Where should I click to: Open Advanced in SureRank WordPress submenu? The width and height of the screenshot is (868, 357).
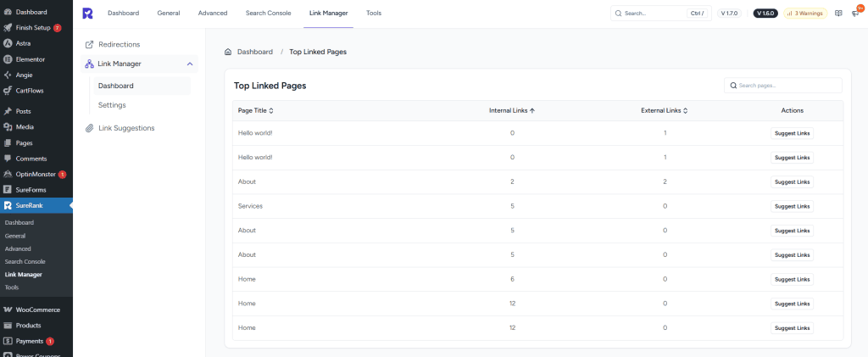(x=18, y=249)
